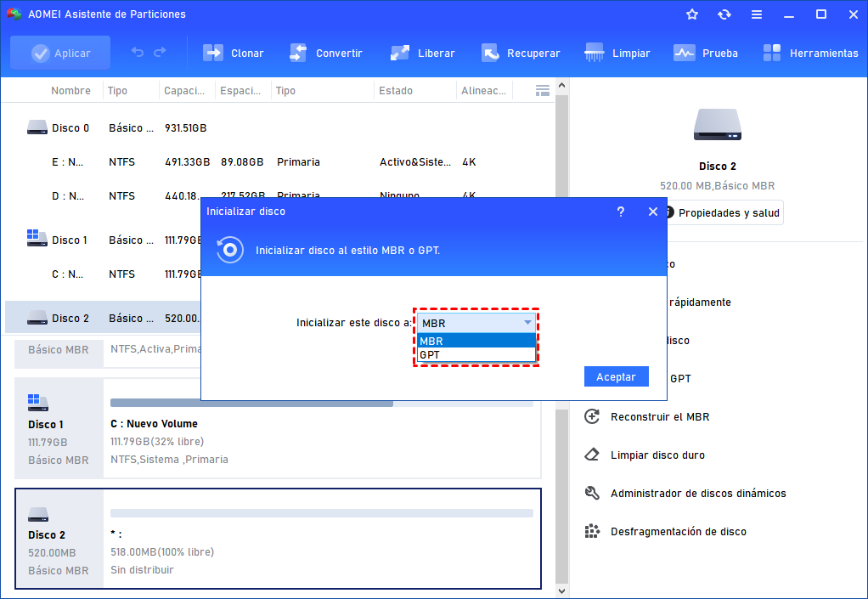
Task: Click the Disco 0 drive icon in list
Action: [37, 128]
